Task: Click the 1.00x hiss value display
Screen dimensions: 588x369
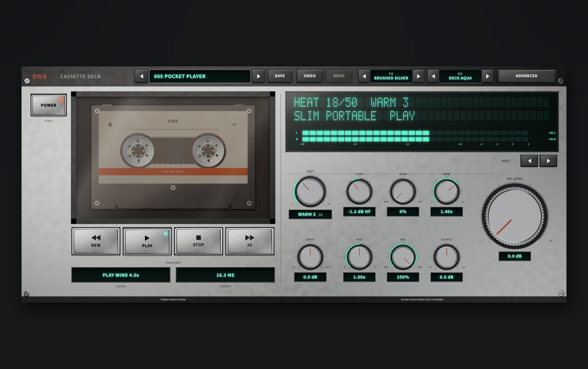Action: coord(359,277)
